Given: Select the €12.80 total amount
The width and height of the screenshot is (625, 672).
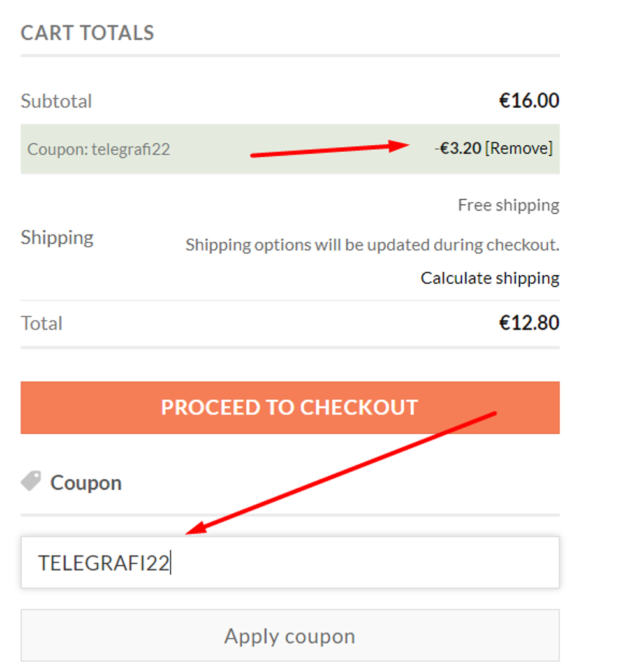Looking at the screenshot, I should [x=529, y=323].
